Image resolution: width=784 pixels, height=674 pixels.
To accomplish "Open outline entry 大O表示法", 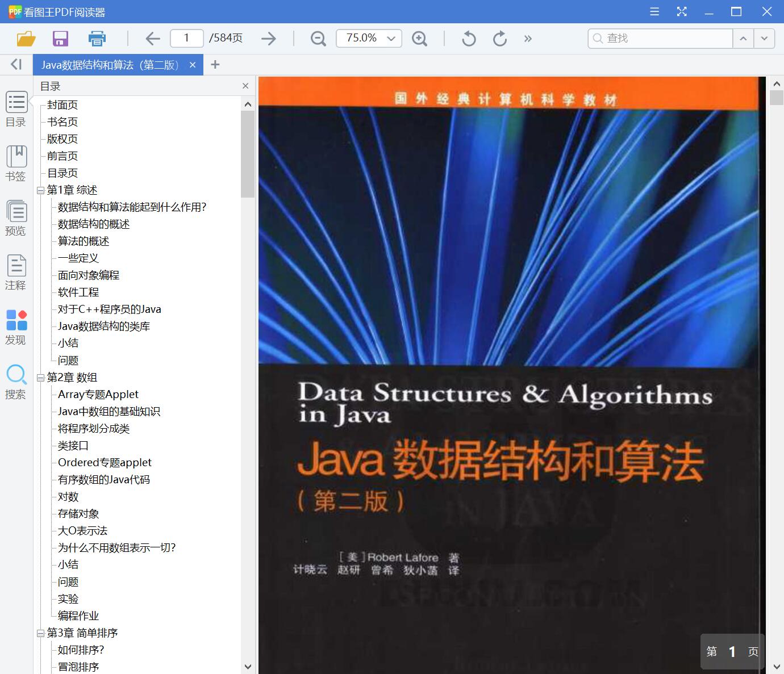I will 83,531.
